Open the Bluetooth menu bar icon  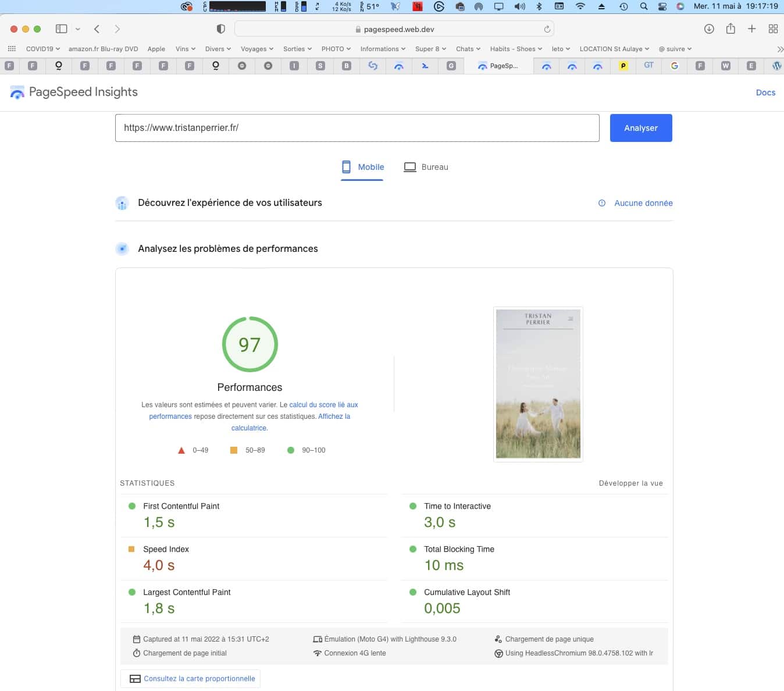[x=539, y=6]
